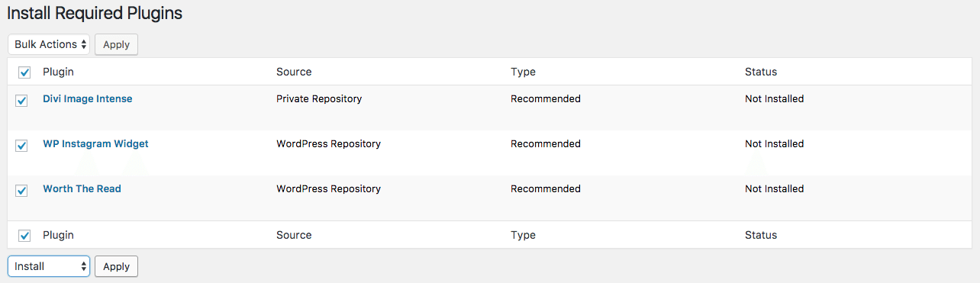Open the WP Instagram Widget plugin link

point(95,143)
